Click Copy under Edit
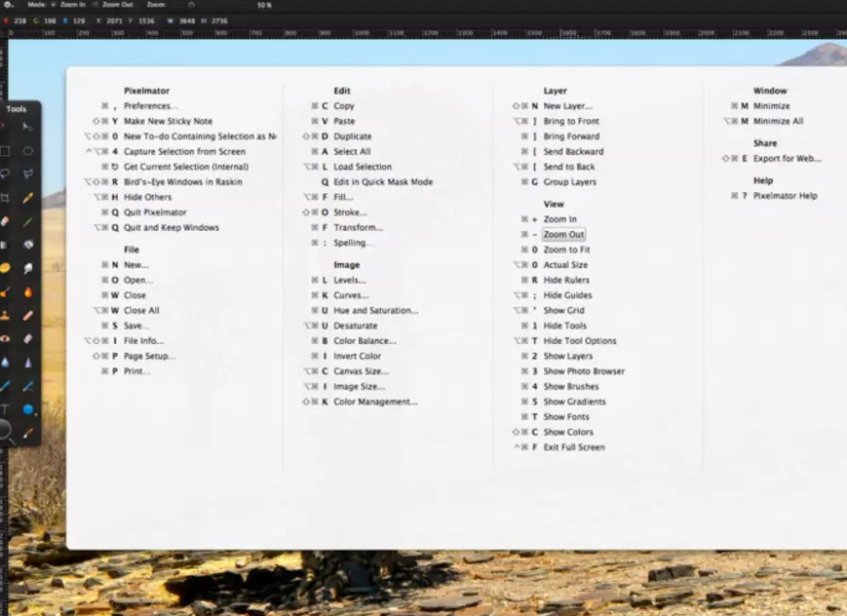 pos(343,106)
